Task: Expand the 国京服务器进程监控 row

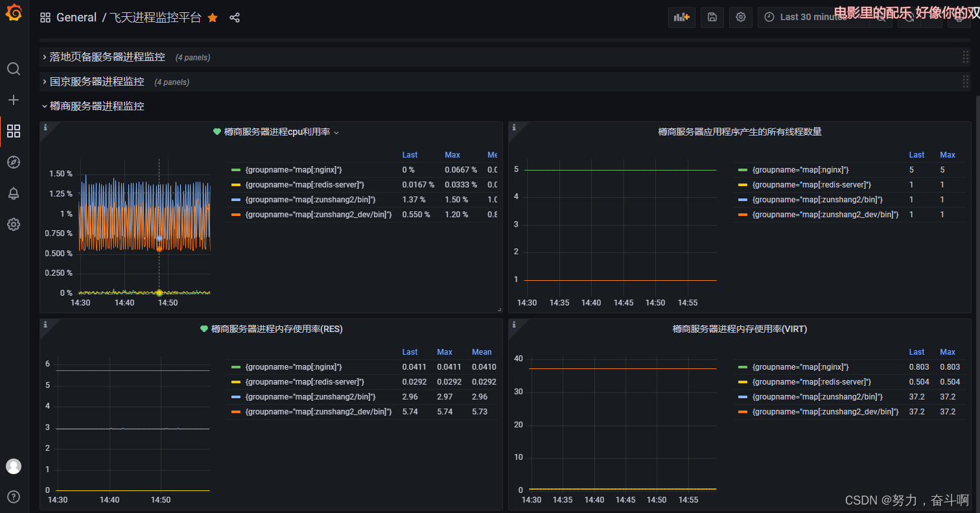Action: coord(97,81)
